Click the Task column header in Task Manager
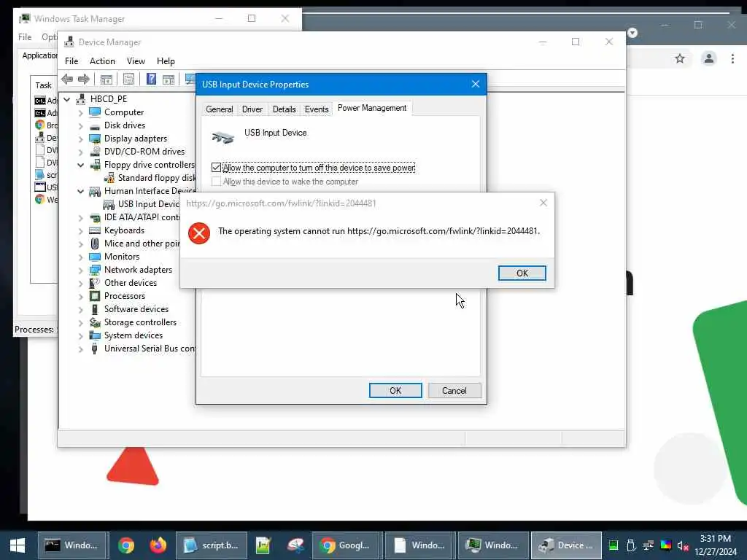 43,85
